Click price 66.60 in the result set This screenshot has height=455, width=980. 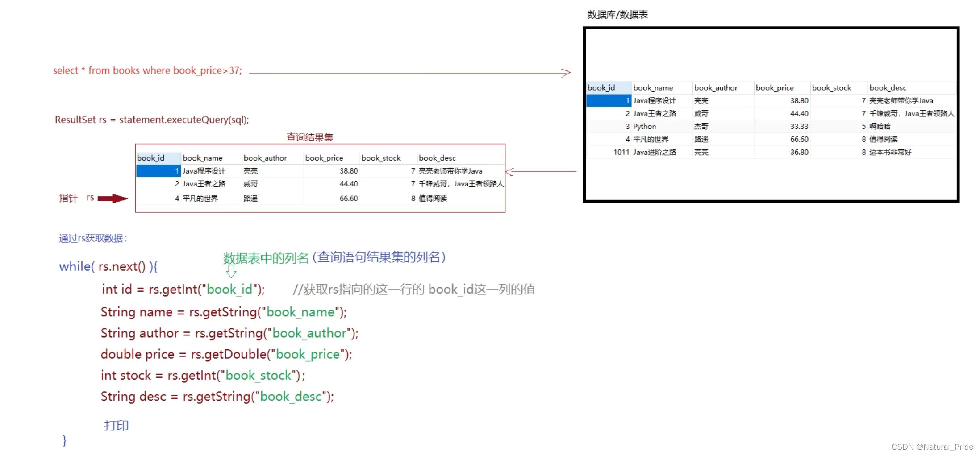point(349,199)
